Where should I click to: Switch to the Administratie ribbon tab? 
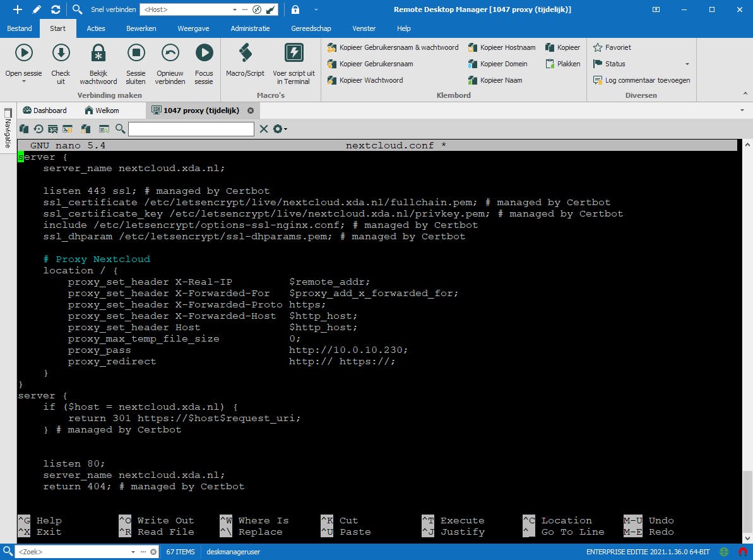coord(250,28)
